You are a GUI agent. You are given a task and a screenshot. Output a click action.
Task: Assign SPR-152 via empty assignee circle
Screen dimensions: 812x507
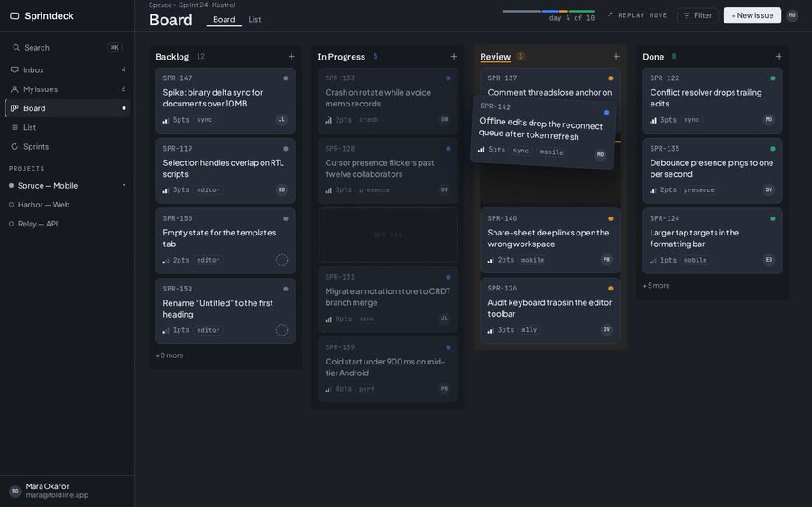(x=281, y=330)
